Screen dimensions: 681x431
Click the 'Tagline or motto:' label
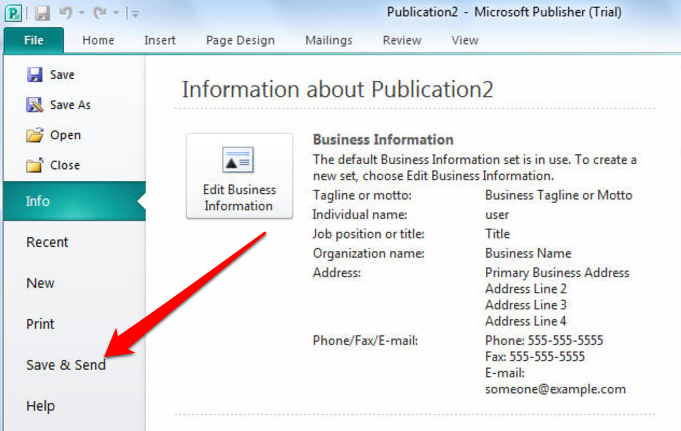coord(362,195)
